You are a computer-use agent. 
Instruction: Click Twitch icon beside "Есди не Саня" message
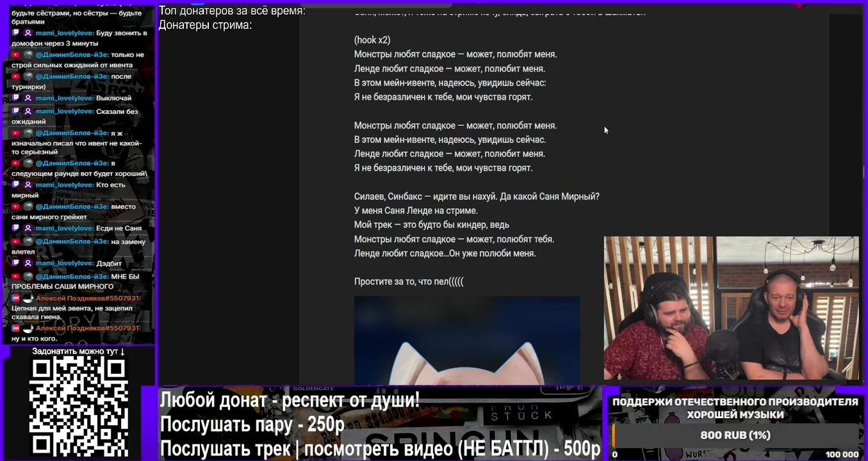(15, 228)
